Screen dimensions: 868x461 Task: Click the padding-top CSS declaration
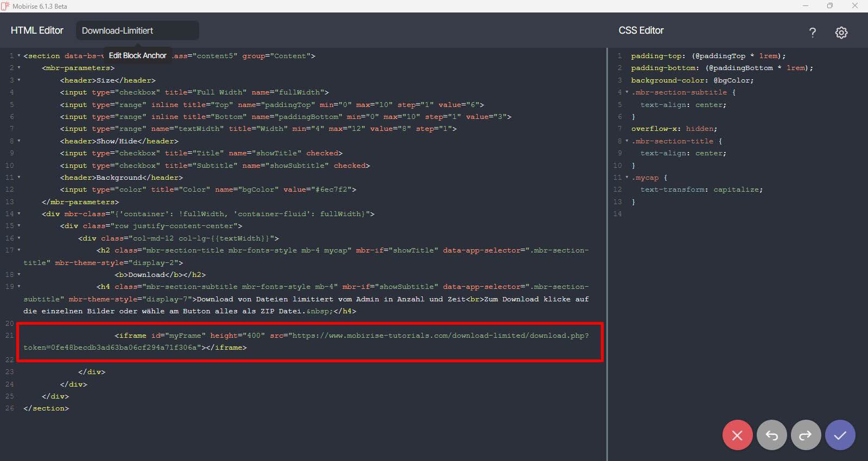tap(708, 56)
